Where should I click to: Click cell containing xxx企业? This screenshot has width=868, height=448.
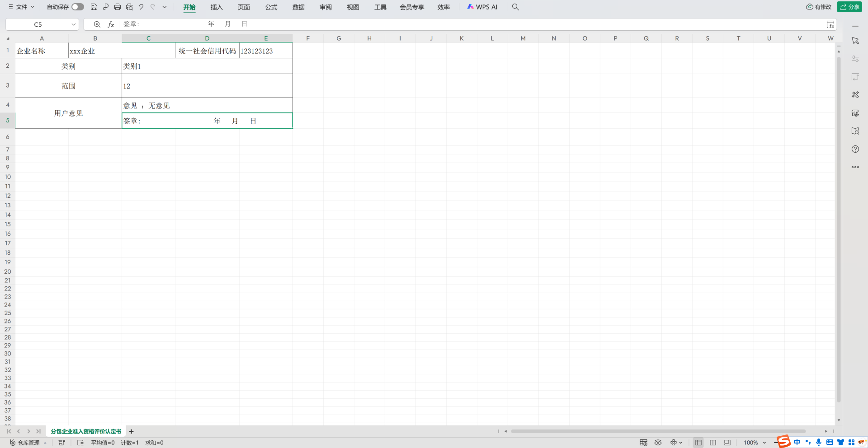click(122, 51)
